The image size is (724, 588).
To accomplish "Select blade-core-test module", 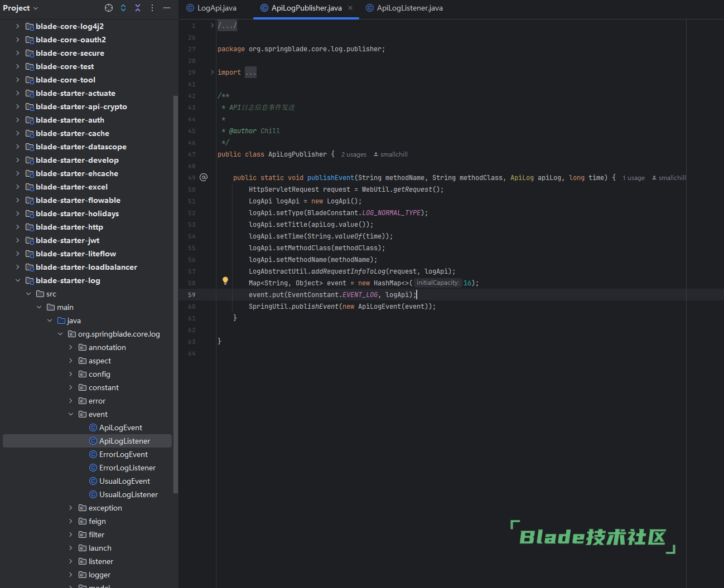I will click(65, 66).
